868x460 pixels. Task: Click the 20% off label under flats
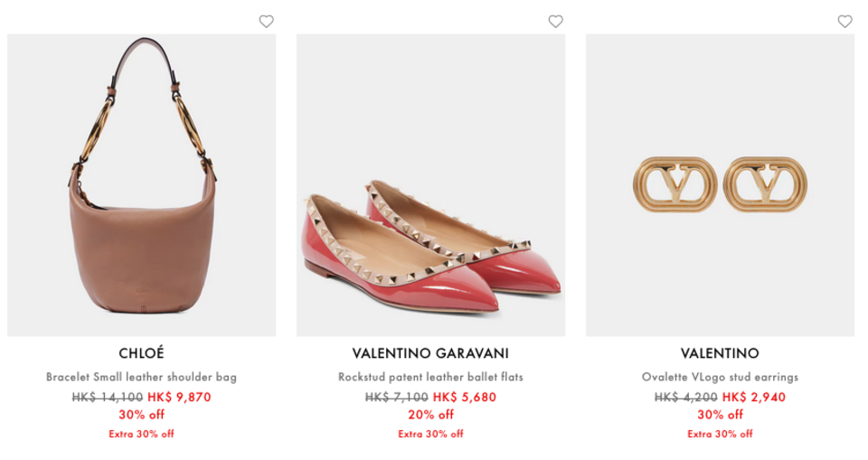(x=430, y=415)
